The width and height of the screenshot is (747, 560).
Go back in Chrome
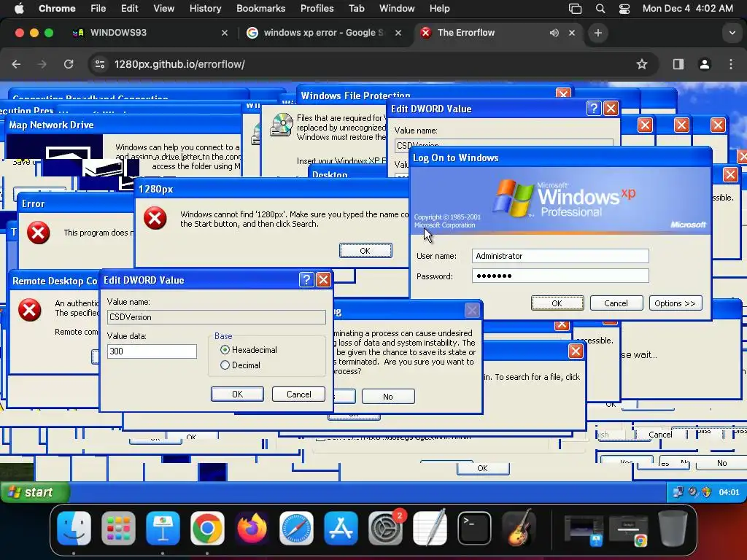[16, 64]
